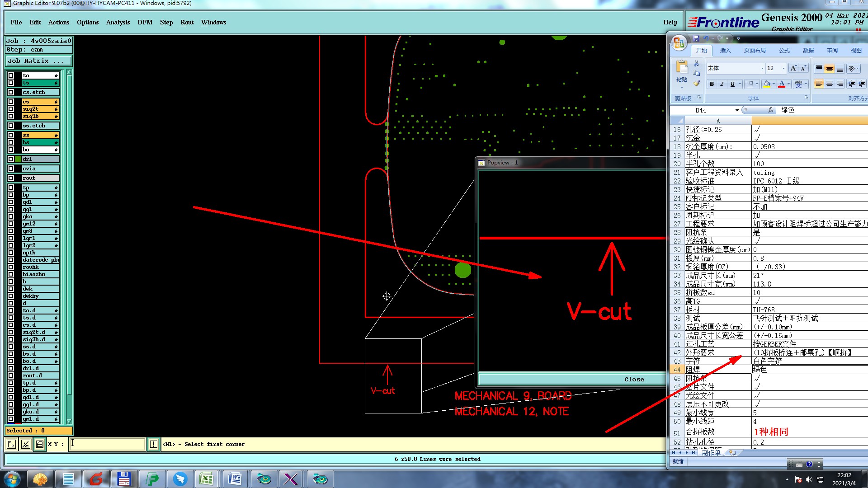Click the Increase font size icon
The height and width of the screenshot is (488, 868).
(793, 68)
